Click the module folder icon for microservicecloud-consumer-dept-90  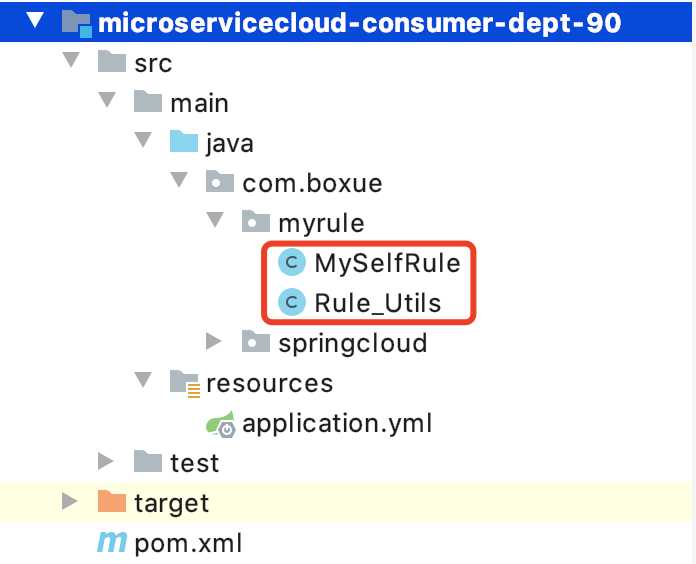[77, 24]
